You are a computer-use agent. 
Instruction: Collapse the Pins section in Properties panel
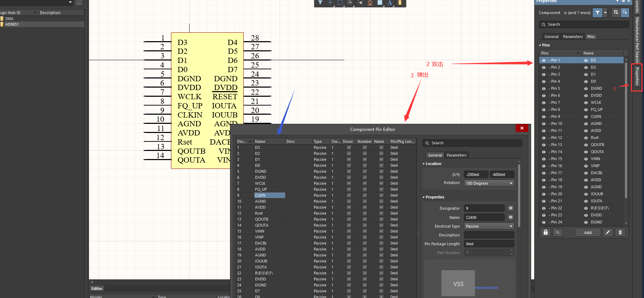coord(540,45)
